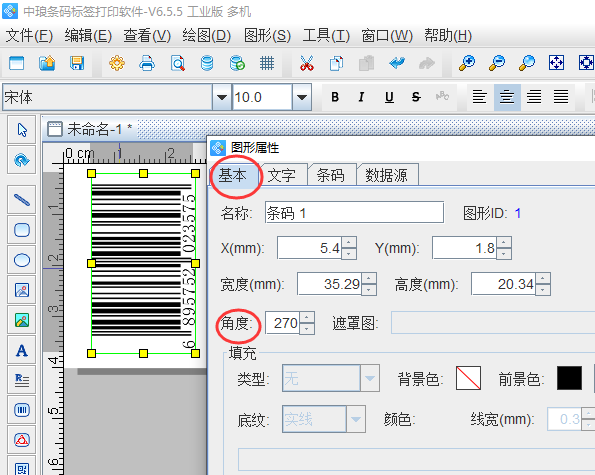Expand the fill 类型 dropdown
595x475 pixels.
[370, 378]
